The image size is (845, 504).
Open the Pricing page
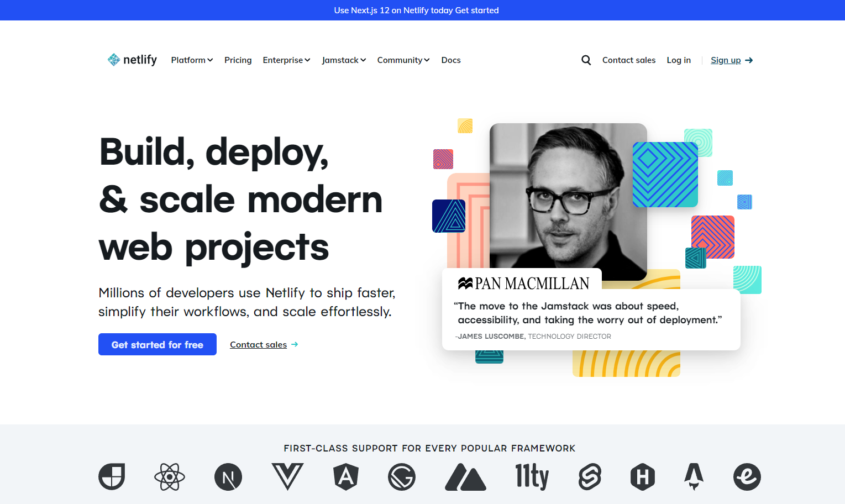point(238,60)
